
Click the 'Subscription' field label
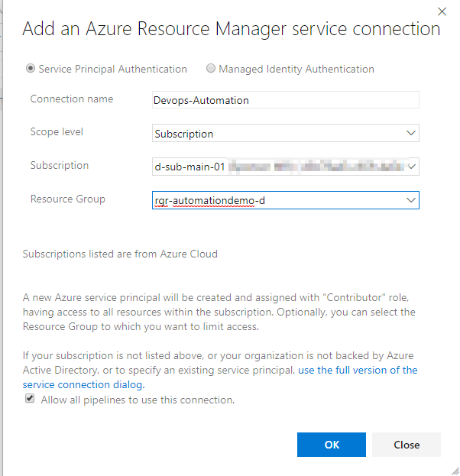click(x=60, y=166)
